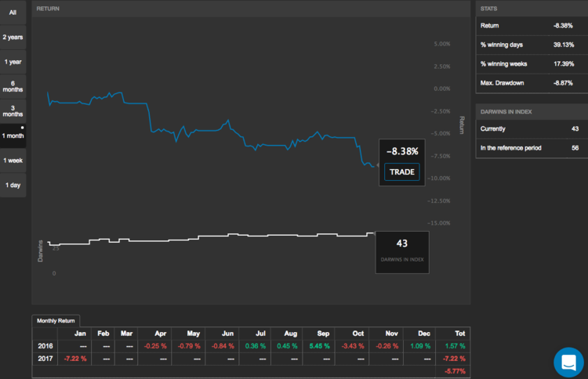Select the % winning days row
Image resolution: width=588 pixels, height=379 pixels.
point(531,44)
